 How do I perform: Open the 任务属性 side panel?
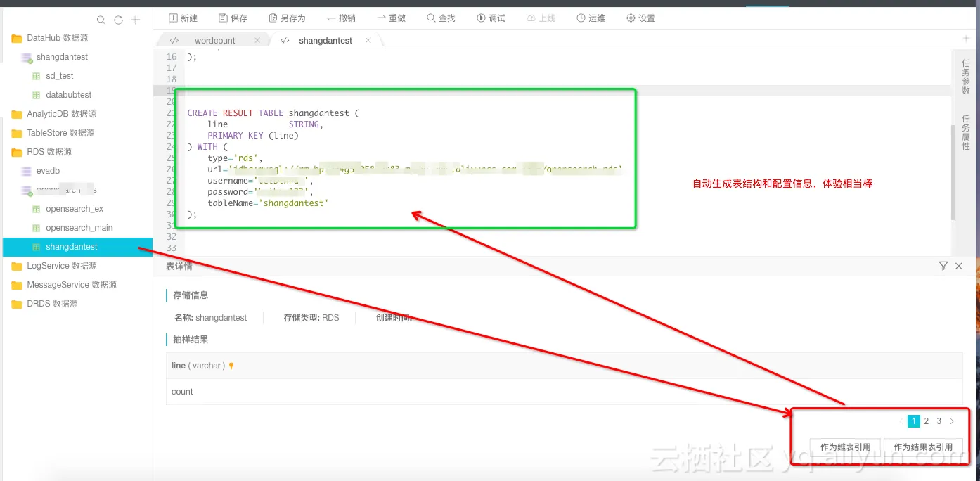966,133
